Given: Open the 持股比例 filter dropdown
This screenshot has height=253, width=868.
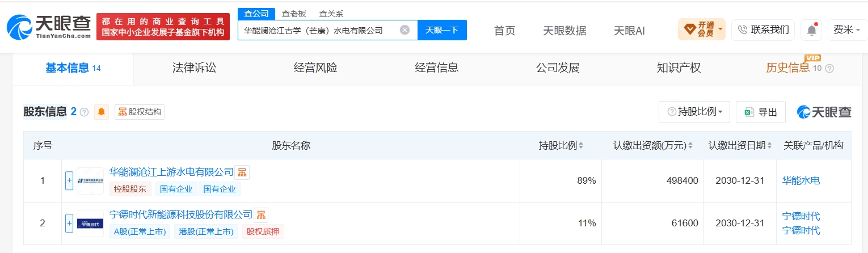Looking at the screenshot, I should click(694, 112).
